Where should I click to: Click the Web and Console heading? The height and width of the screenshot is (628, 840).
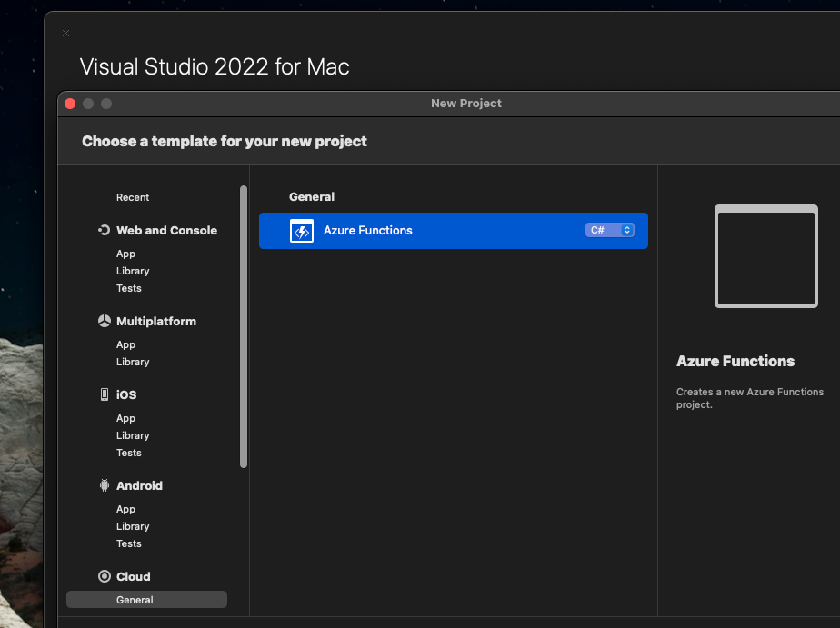166,230
